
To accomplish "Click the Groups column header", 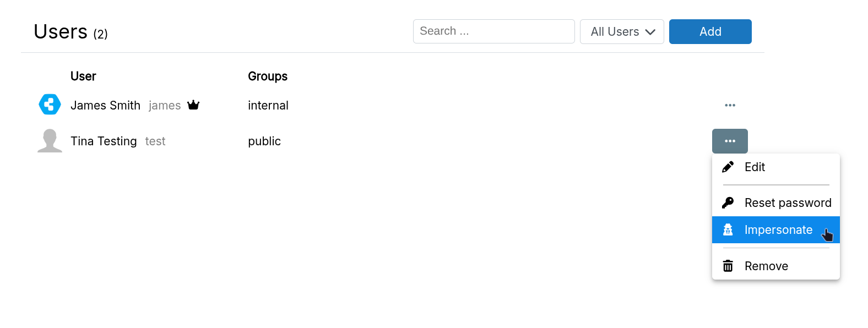I will (x=268, y=76).
